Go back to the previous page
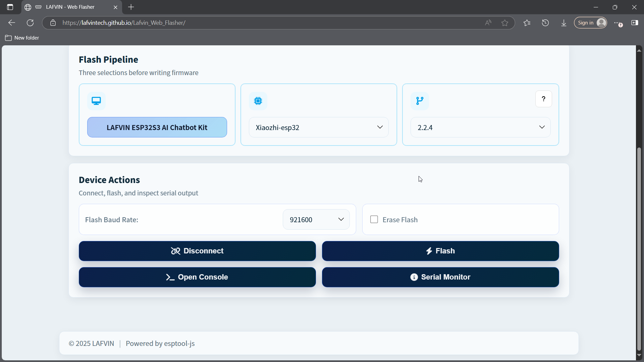Viewport: 644px width, 362px height. 12,23
